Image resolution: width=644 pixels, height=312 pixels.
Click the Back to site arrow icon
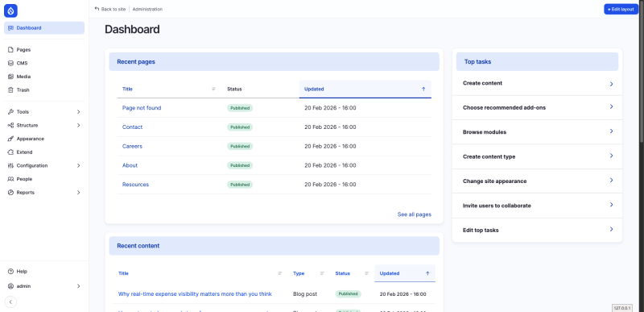pos(97,9)
